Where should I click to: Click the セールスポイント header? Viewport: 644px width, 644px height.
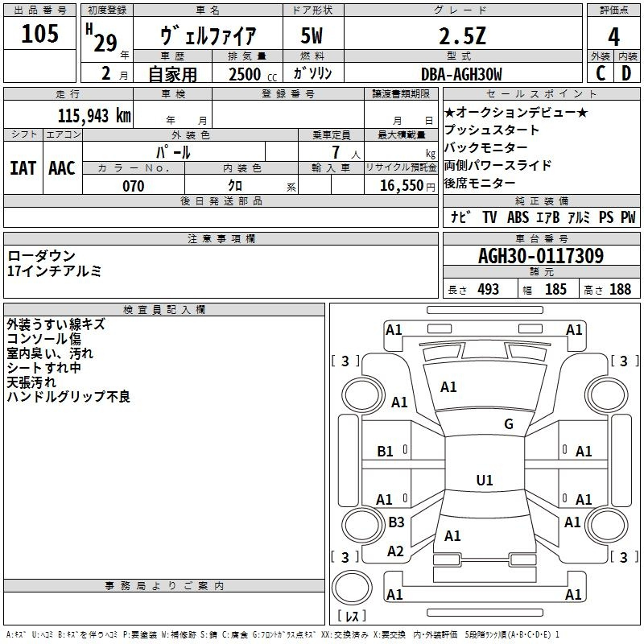pos(541,93)
